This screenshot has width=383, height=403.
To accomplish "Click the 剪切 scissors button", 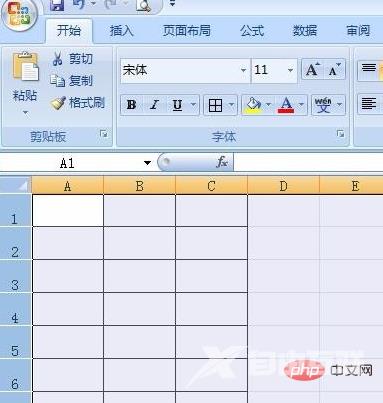I will click(x=72, y=59).
